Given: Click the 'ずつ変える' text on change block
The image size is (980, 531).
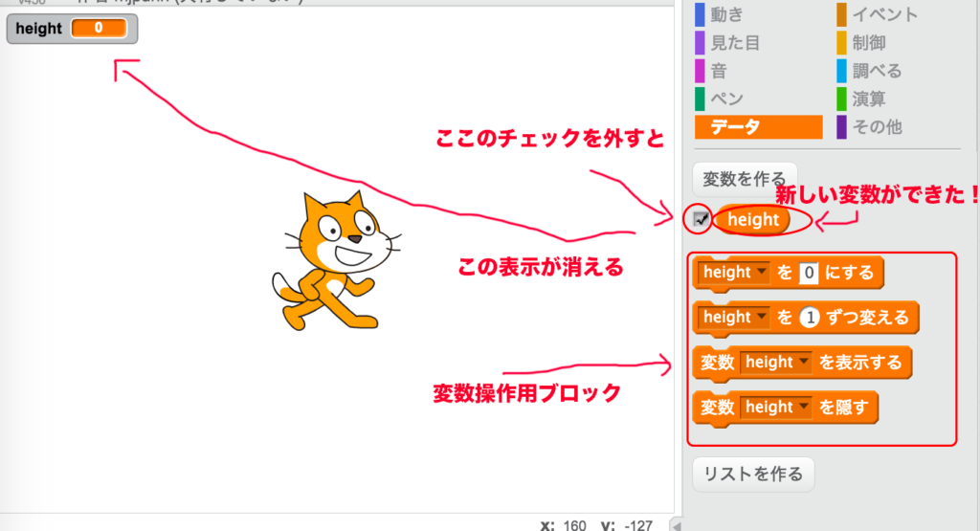Looking at the screenshot, I should tap(867, 318).
